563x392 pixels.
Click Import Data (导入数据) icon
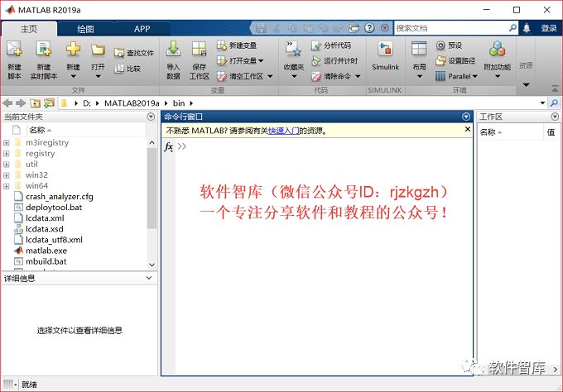(x=173, y=49)
